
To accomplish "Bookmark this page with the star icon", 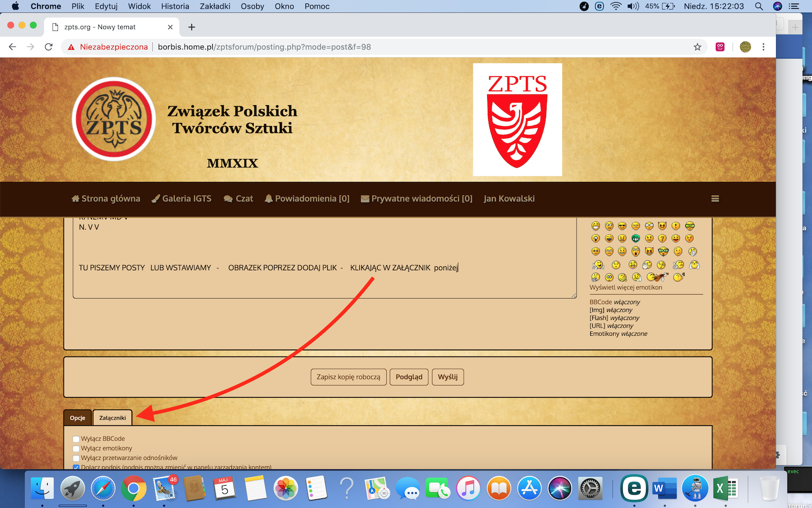I will (x=697, y=47).
